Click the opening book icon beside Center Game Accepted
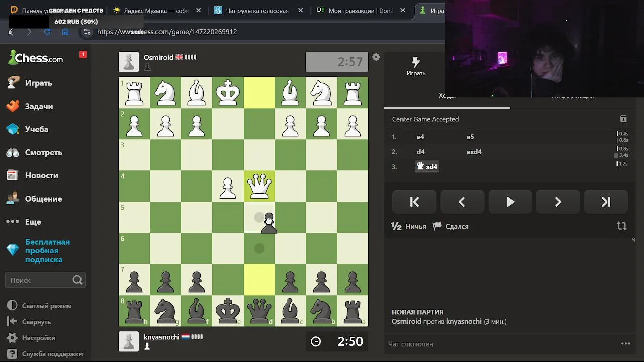Image resolution: width=644 pixels, height=362 pixels. [623, 119]
